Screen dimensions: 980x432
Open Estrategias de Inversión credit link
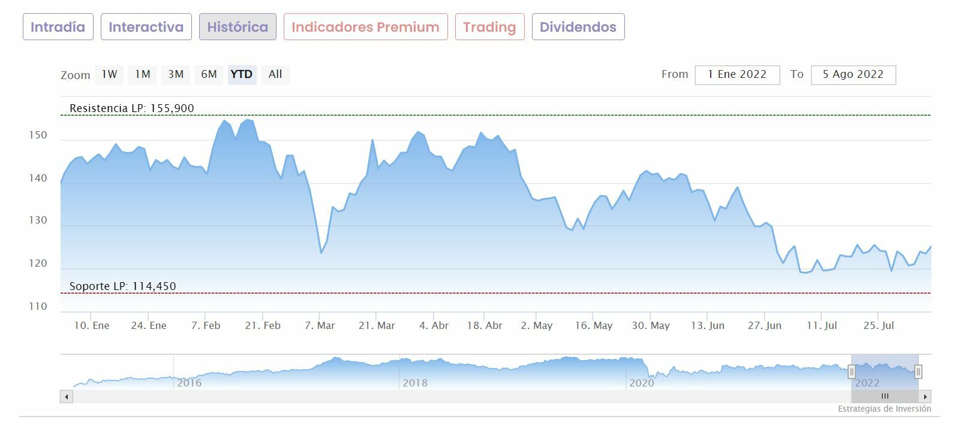coord(884,409)
